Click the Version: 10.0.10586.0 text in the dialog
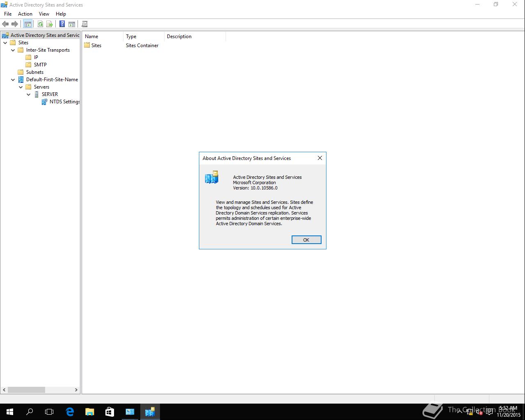The width and height of the screenshot is (525, 420). pos(255,188)
